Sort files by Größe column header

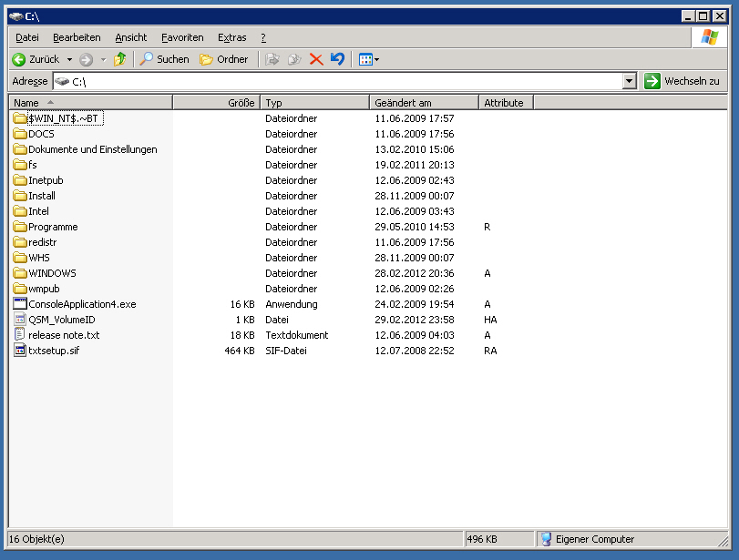[x=216, y=103]
